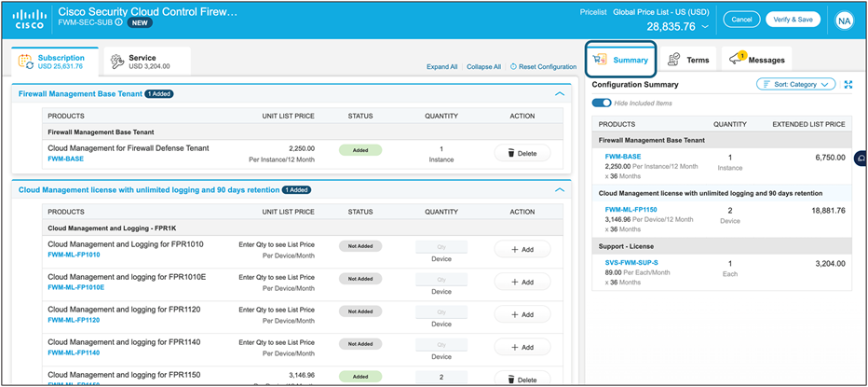Switch to the Subscription tab

[55, 62]
